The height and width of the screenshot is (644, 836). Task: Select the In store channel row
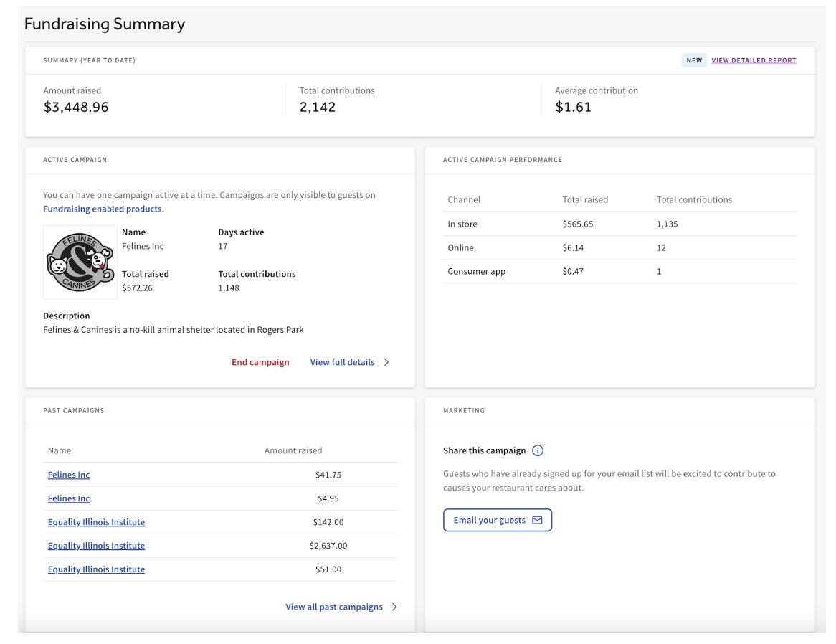(462, 224)
